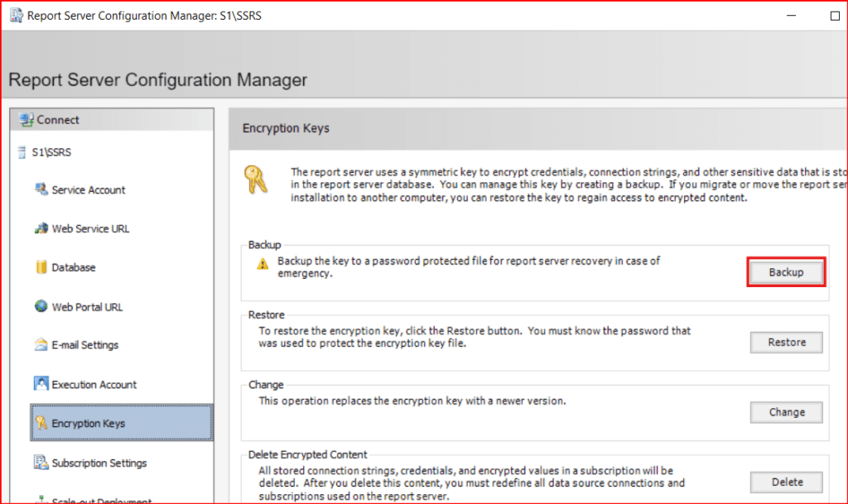
Task: Click the Execution Account user icon
Action: [41, 384]
